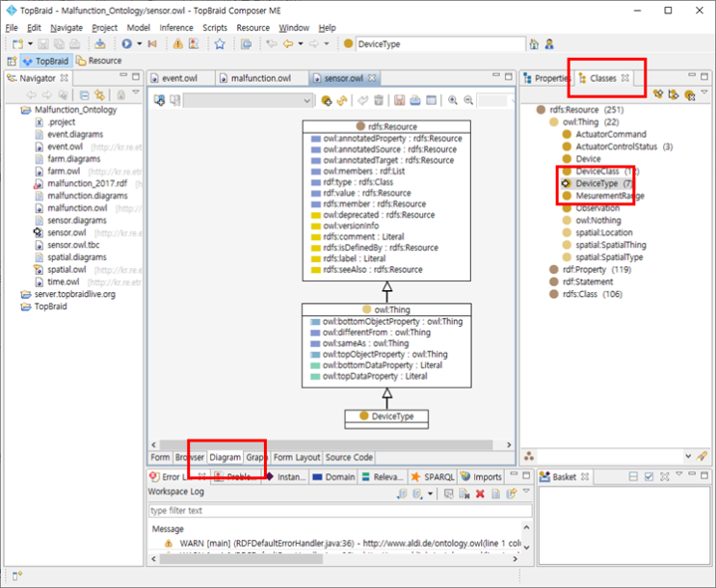Click the Collapse All icon in Navigator
The height and width of the screenshot is (588, 716).
pyautogui.click(x=85, y=94)
